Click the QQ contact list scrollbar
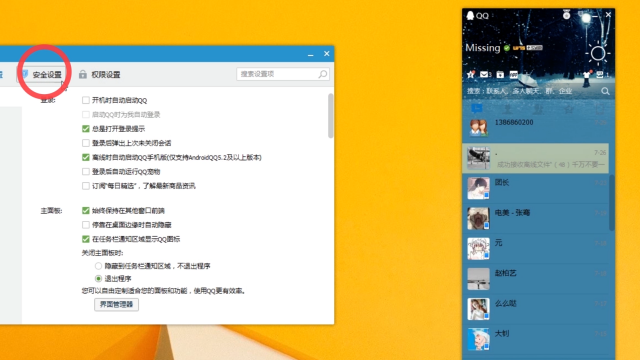The image size is (640, 360). tap(612, 202)
